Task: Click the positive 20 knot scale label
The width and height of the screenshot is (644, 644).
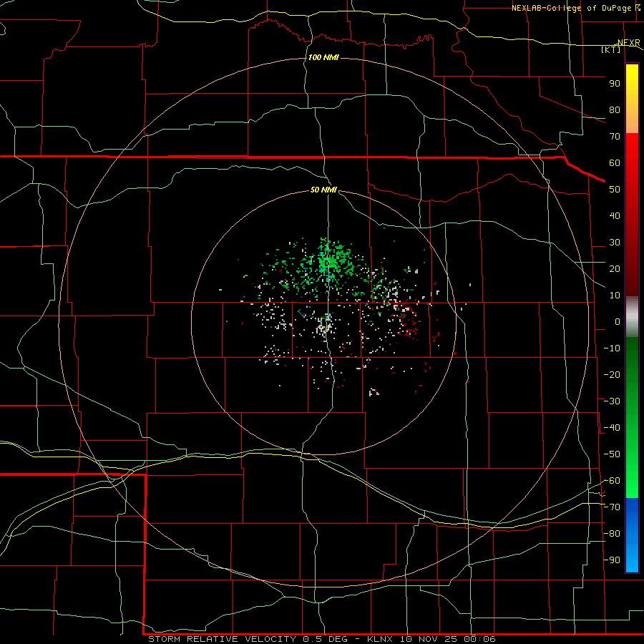Action: click(615, 269)
